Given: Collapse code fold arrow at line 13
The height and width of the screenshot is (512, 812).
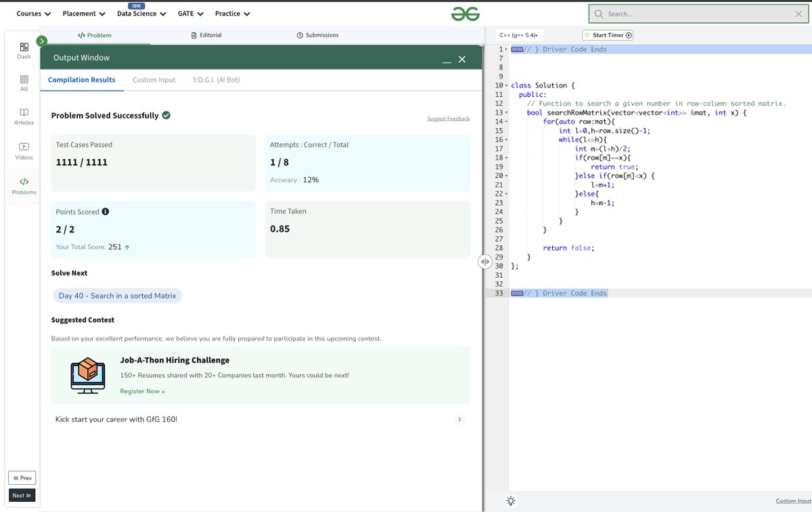Looking at the screenshot, I should coord(506,112).
